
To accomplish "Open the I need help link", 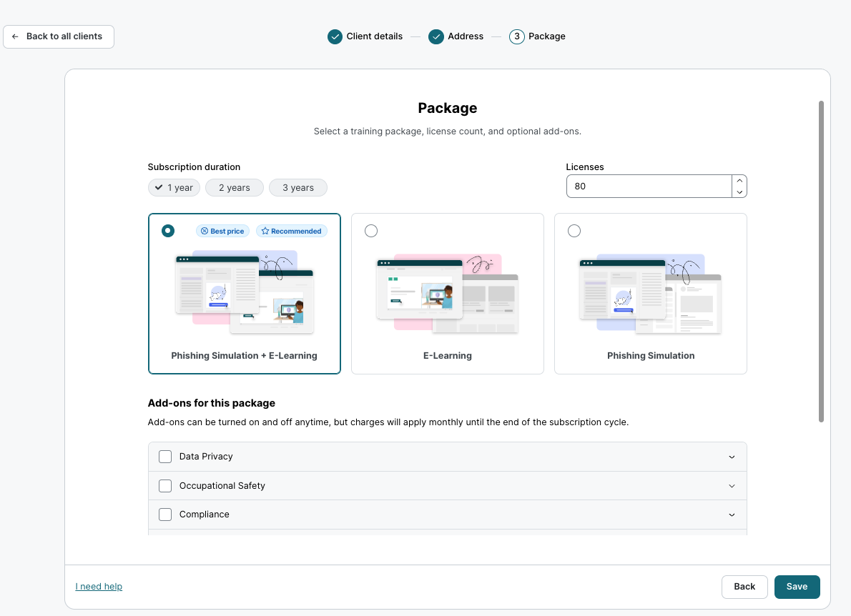I will click(99, 587).
